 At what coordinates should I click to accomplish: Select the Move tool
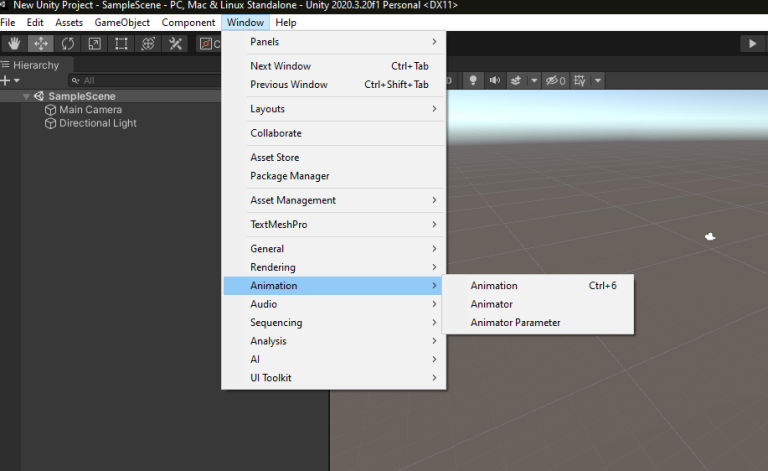coord(41,44)
